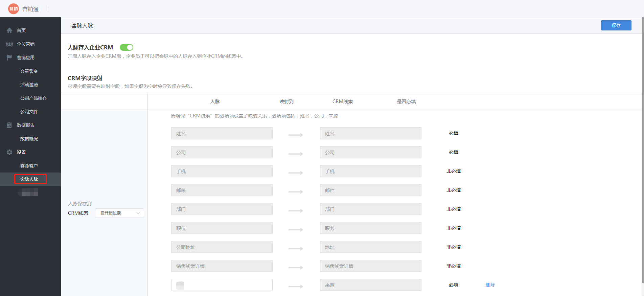
Task: Click the 营销通 logo icon
Action: (14, 9)
